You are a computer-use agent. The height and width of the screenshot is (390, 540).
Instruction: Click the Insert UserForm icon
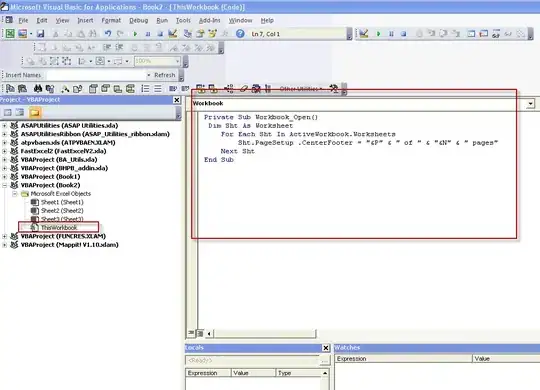click(x=22, y=33)
